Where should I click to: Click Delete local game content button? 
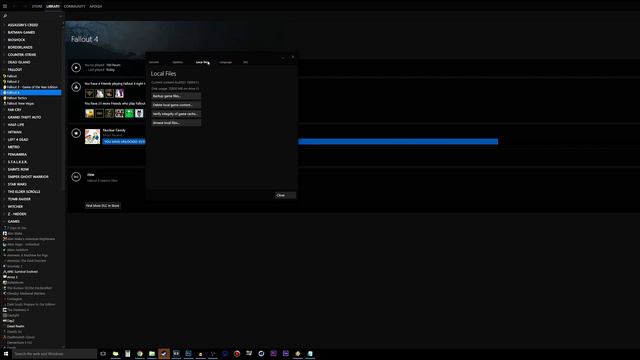pyautogui.click(x=176, y=105)
